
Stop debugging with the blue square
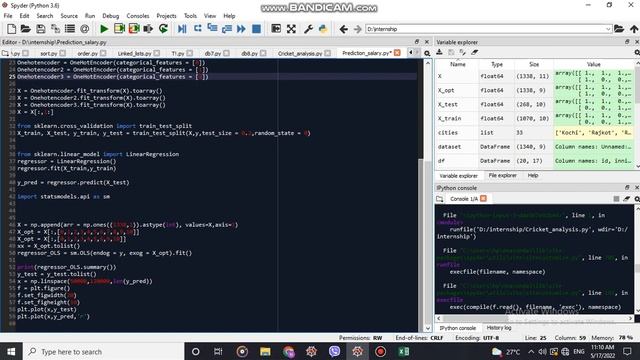pyautogui.click(x=256, y=29)
